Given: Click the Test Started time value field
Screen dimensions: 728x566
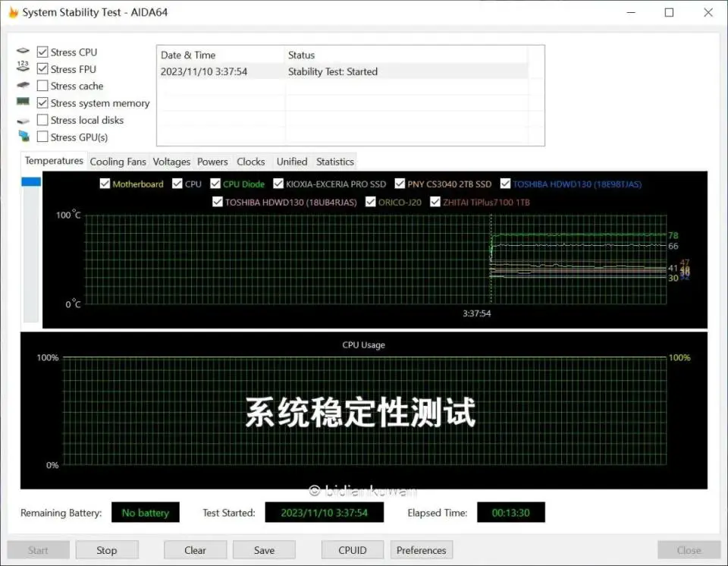Looking at the screenshot, I should coord(324,513).
